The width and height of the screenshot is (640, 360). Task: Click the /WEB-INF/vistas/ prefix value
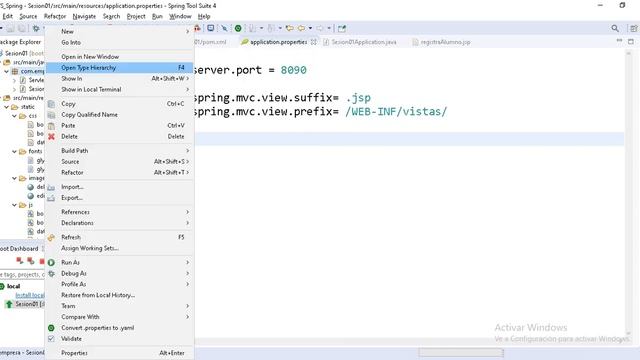tap(396, 111)
